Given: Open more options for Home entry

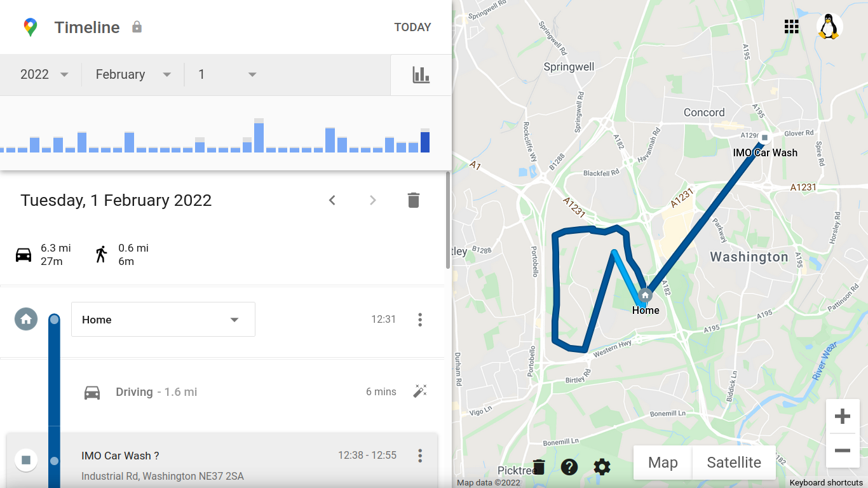Looking at the screenshot, I should [420, 320].
